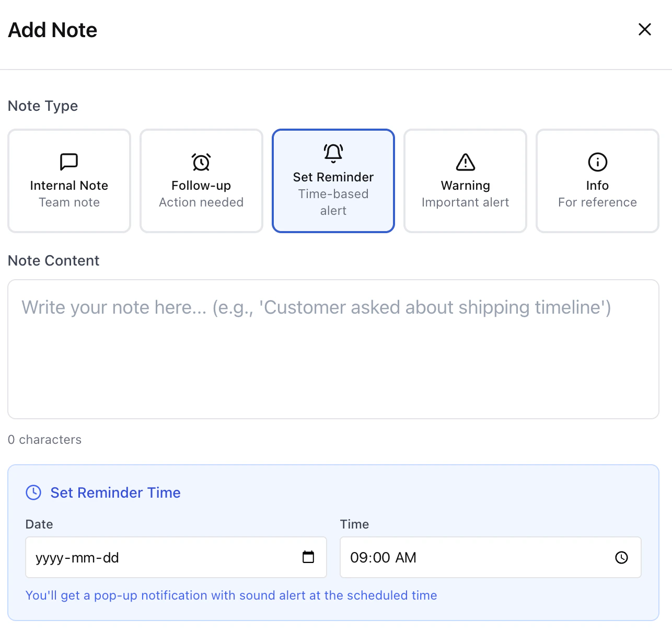Click the Set Reminder Time heading
This screenshot has width=672, height=643.
115,492
